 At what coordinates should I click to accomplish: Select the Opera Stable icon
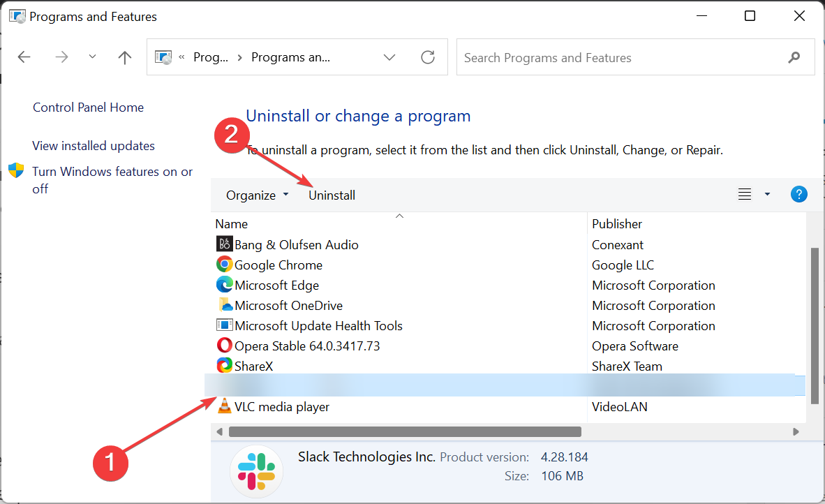tap(225, 345)
